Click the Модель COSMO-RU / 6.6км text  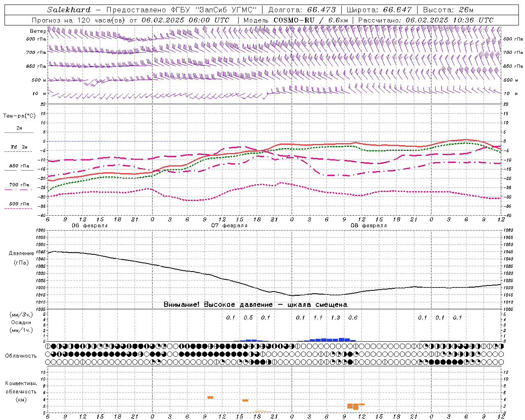coord(296,20)
